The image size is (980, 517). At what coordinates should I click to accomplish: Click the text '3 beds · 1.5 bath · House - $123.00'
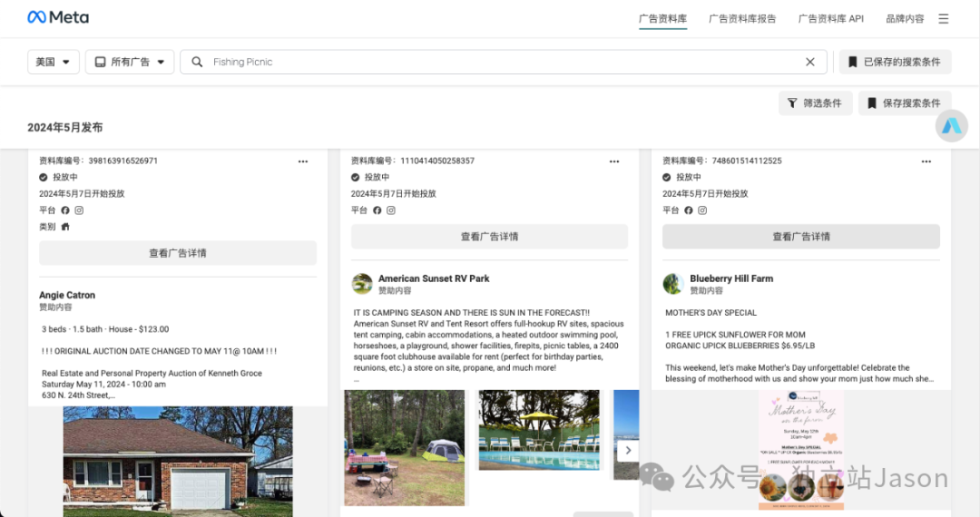(105, 329)
